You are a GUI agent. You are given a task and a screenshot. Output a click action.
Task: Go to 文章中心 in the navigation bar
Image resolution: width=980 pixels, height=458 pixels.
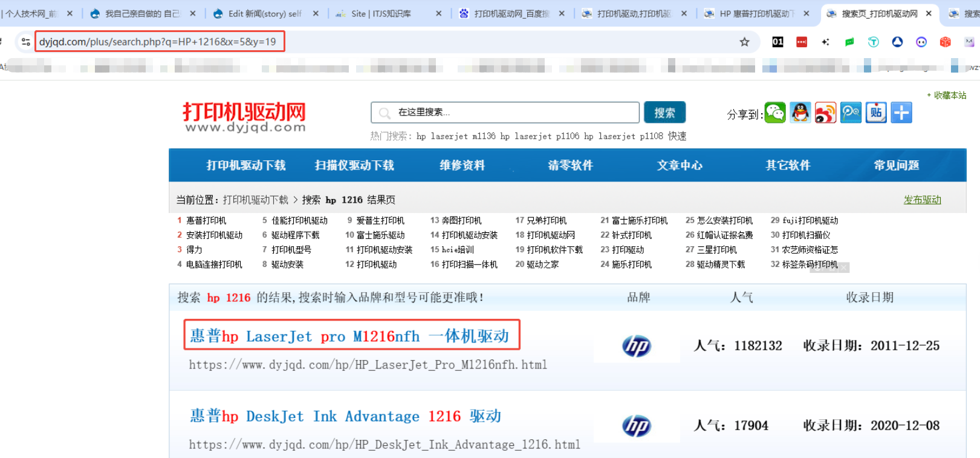click(x=680, y=165)
